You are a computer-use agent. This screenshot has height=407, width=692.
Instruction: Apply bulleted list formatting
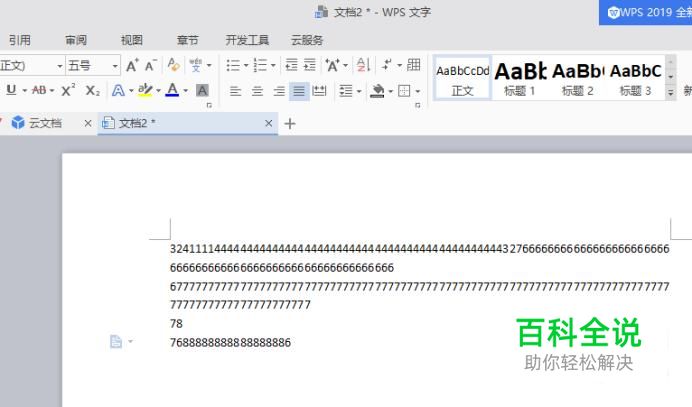(233, 66)
